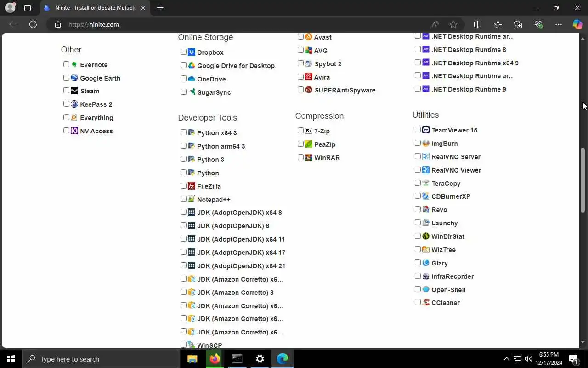Click the OneDrive cloud icon
This screenshot has width=588, height=368.
tap(192, 79)
